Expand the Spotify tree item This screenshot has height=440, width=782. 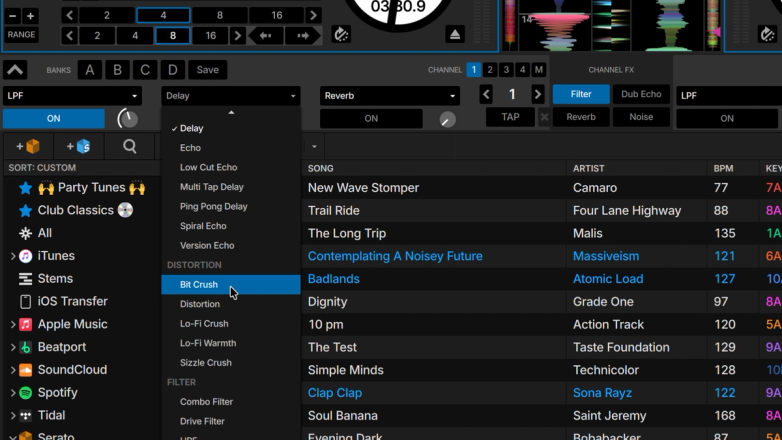[x=12, y=393]
